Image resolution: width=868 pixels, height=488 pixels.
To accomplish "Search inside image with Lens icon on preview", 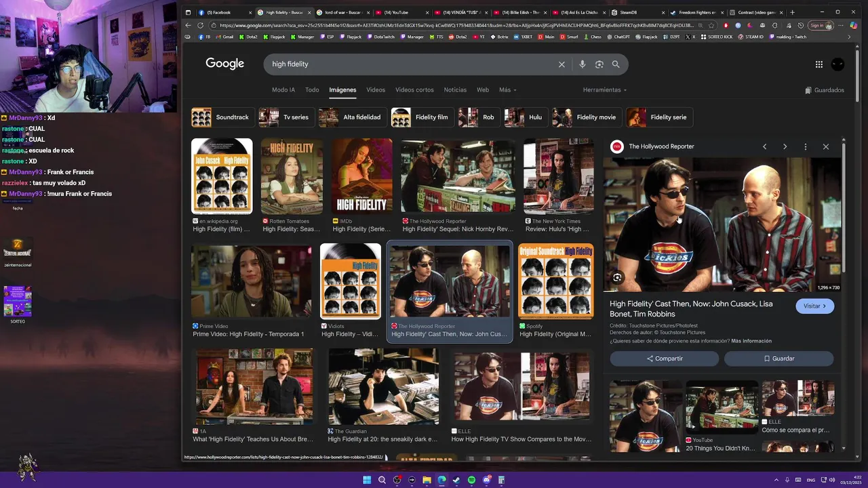I will [x=617, y=277].
